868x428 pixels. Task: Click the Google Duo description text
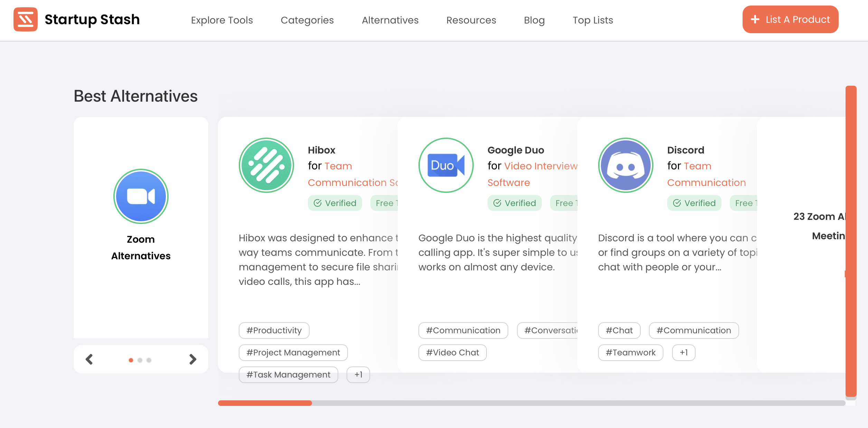click(498, 252)
